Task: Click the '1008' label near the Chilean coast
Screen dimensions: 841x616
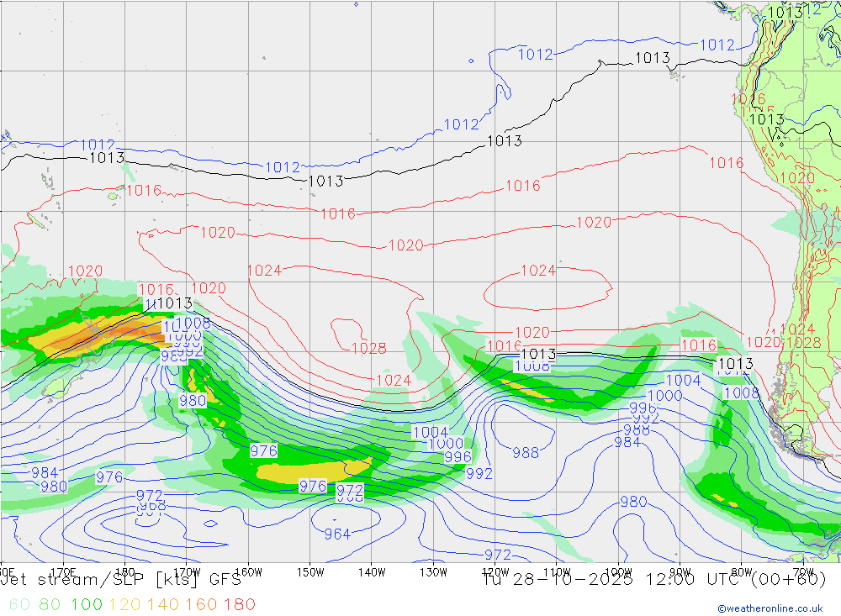Action: click(741, 393)
